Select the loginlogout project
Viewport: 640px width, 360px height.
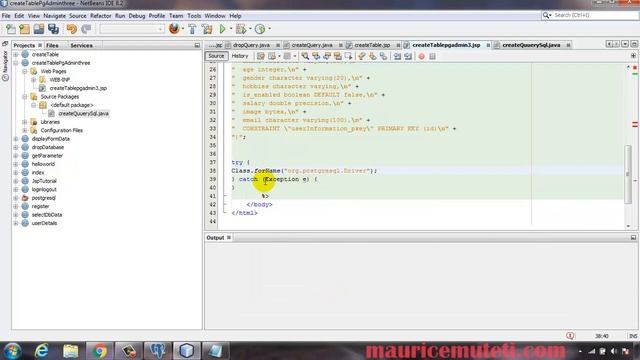point(44,189)
